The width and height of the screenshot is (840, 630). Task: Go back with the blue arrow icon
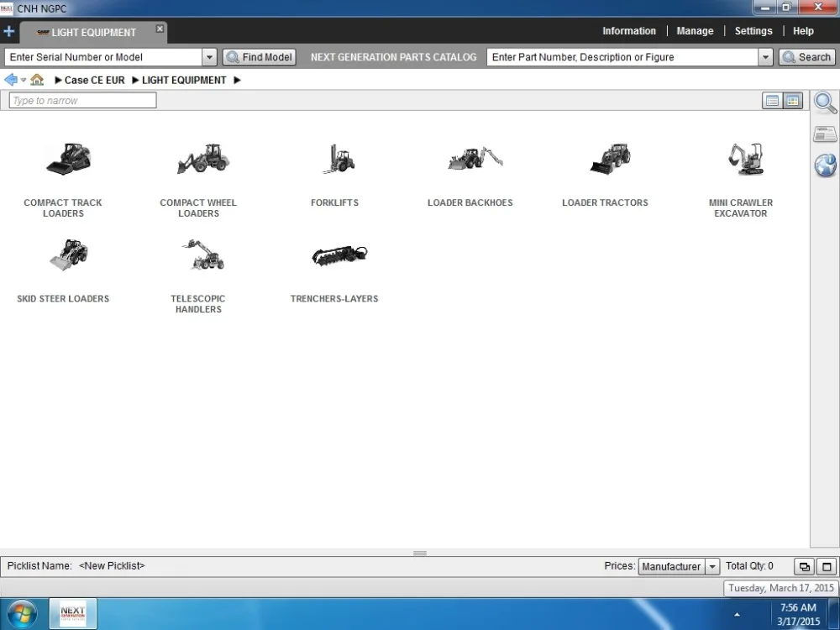coord(10,80)
